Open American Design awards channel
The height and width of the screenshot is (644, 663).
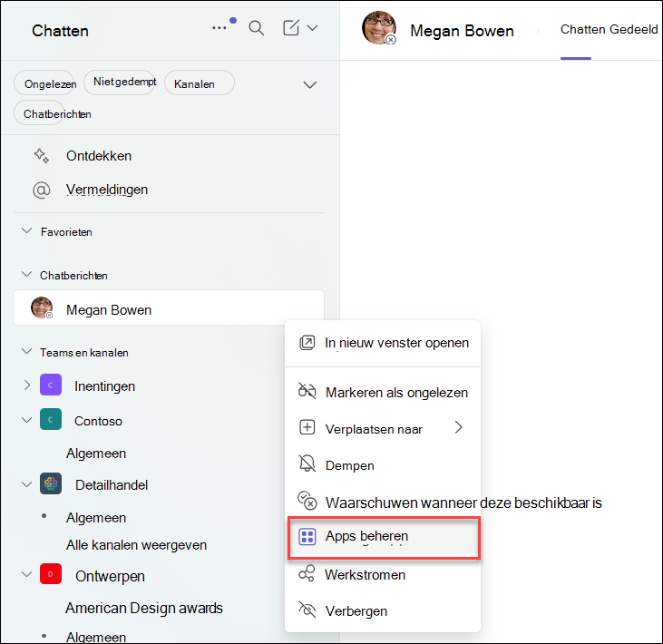pos(144,608)
